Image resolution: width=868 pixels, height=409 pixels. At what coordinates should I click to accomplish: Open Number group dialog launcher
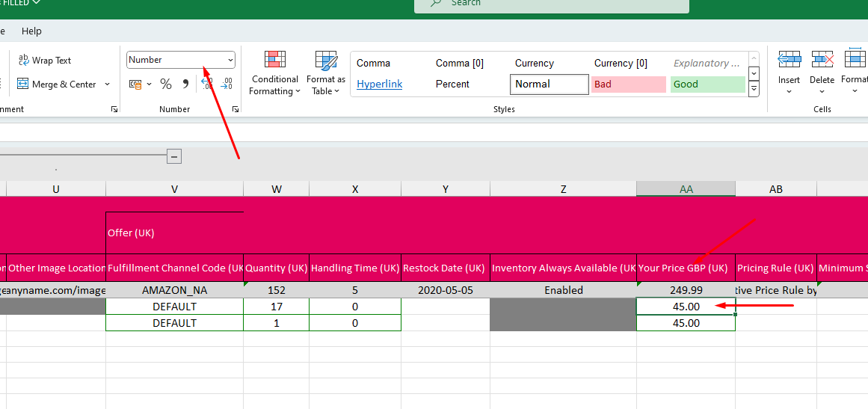click(x=236, y=110)
